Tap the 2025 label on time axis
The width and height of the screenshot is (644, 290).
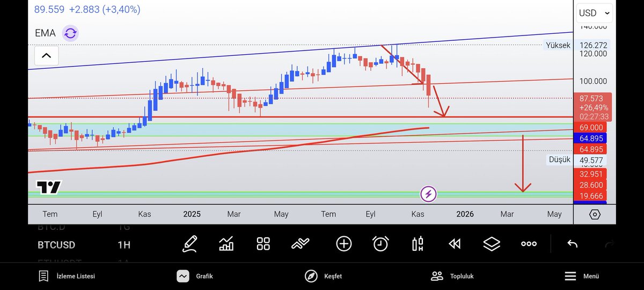click(192, 214)
